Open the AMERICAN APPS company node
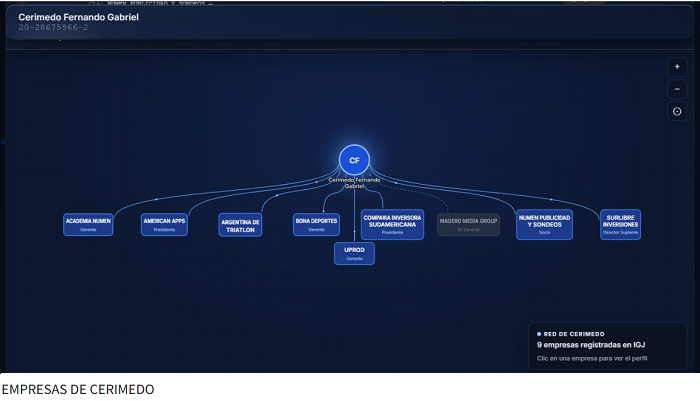 164,224
